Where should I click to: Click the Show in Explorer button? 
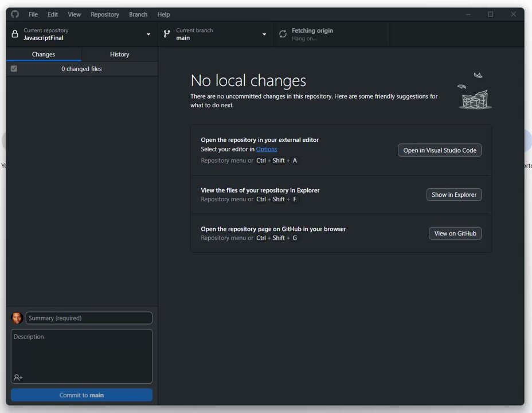point(453,194)
